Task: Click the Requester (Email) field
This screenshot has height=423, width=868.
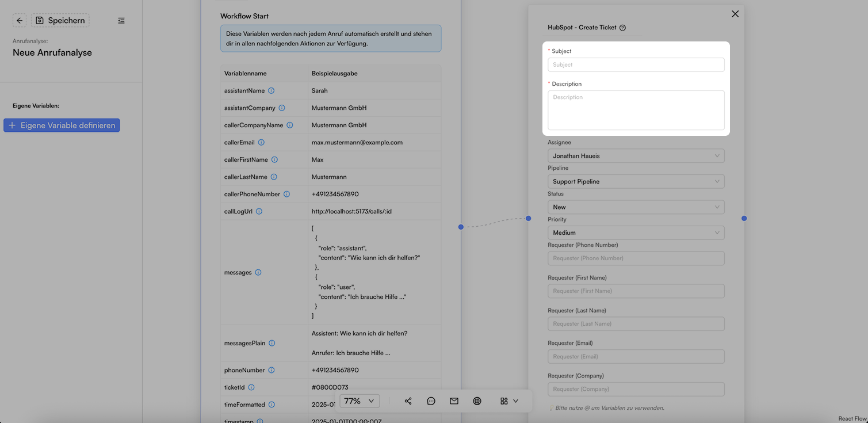Action: pos(636,356)
